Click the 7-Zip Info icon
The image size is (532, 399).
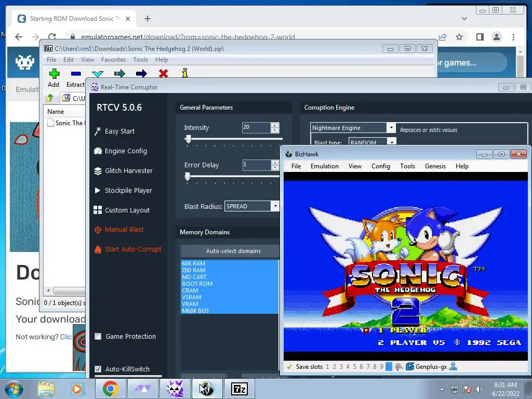coord(185,73)
